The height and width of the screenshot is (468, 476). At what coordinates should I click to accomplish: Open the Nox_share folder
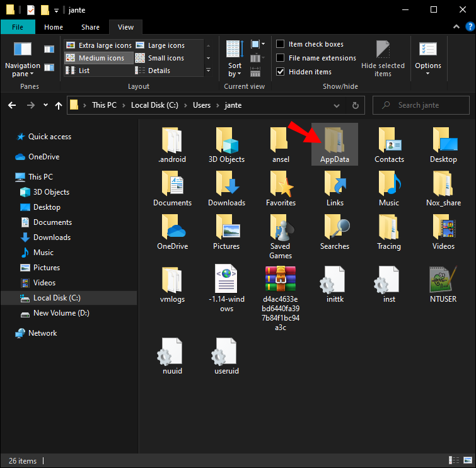click(x=443, y=187)
